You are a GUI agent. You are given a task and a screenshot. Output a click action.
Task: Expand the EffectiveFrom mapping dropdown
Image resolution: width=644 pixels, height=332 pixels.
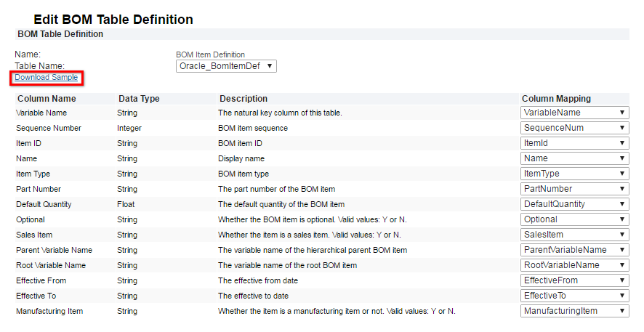click(x=574, y=280)
